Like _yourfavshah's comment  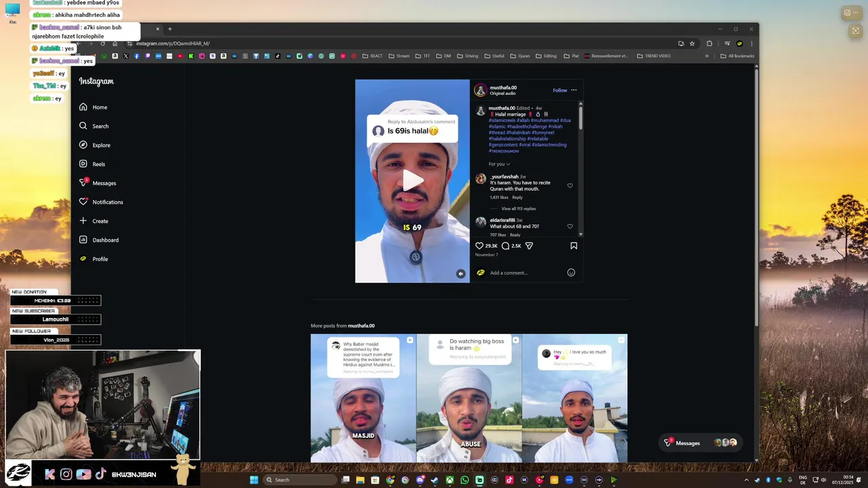(x=570, y=186)
